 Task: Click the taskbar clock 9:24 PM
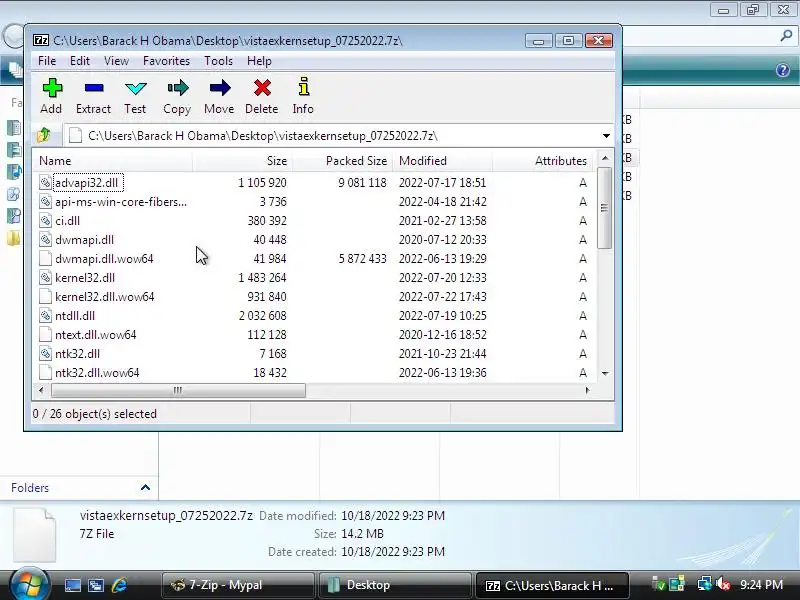click(x=762, y=585)
